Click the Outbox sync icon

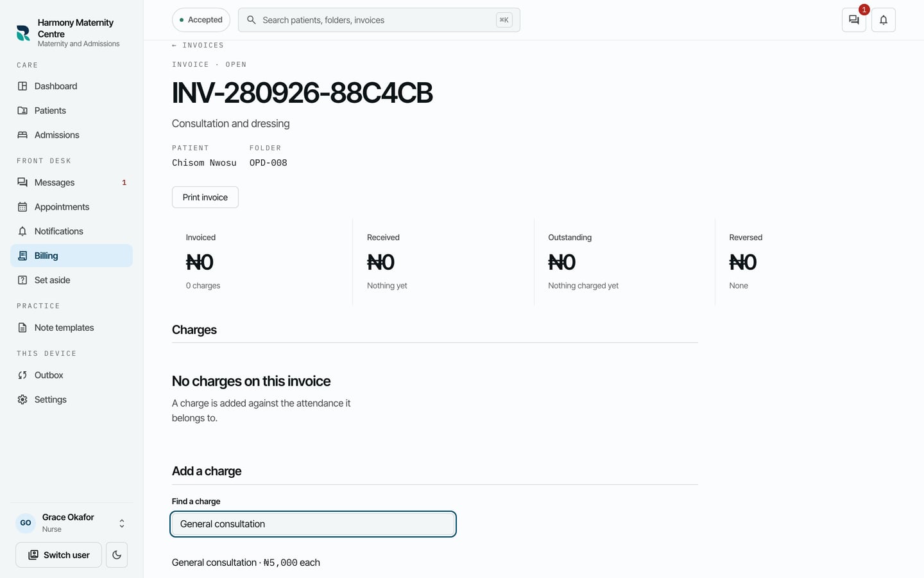pos(22,375)
